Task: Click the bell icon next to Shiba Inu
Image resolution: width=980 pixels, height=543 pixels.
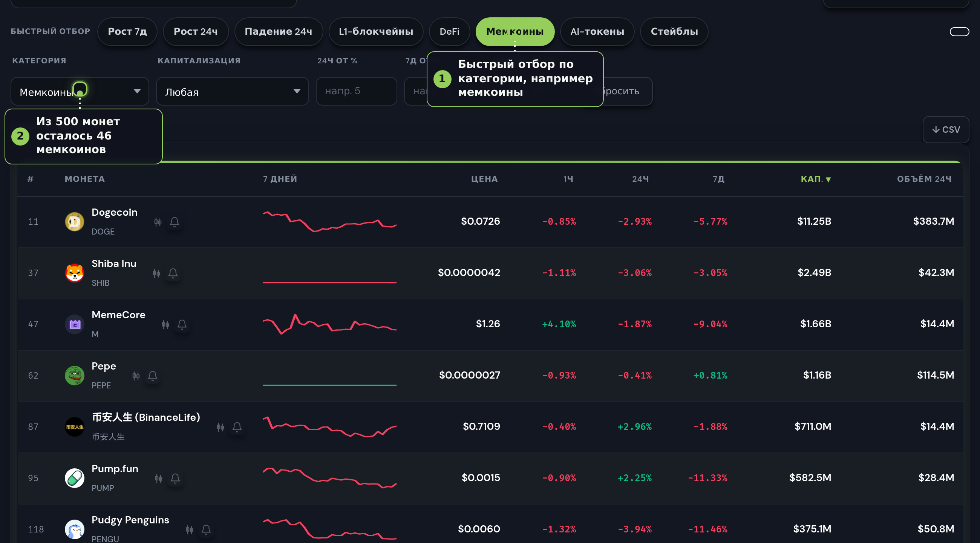Action: tap(173, 273)
